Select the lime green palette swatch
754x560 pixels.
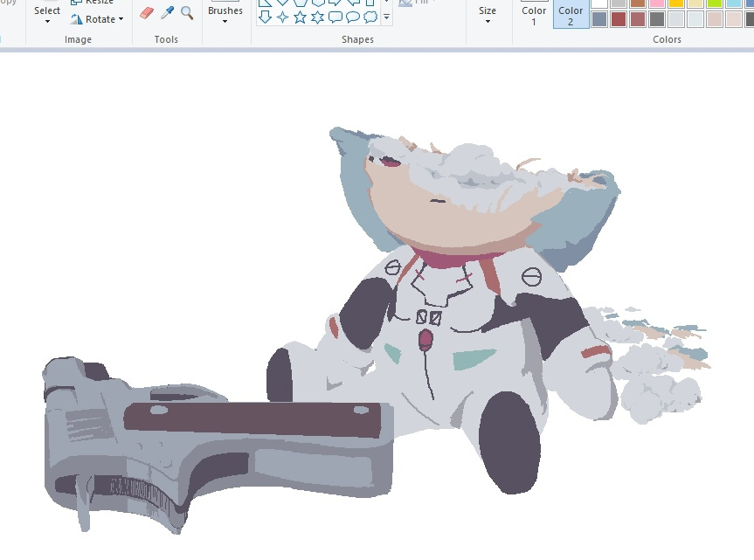pyautogui.click(x=715, y=3)
